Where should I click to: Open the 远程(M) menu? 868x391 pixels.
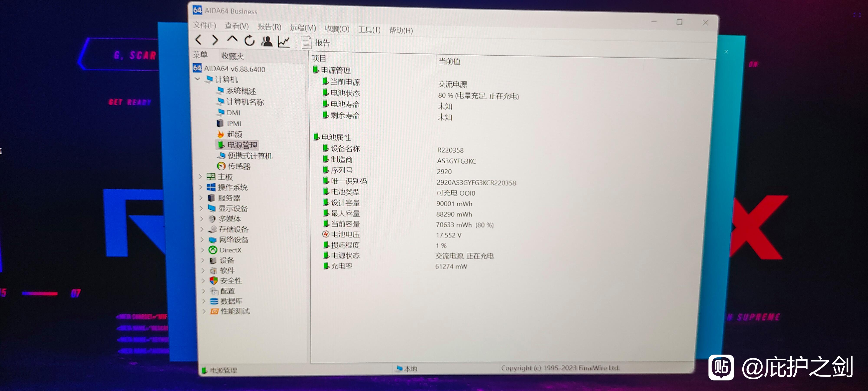303,28
